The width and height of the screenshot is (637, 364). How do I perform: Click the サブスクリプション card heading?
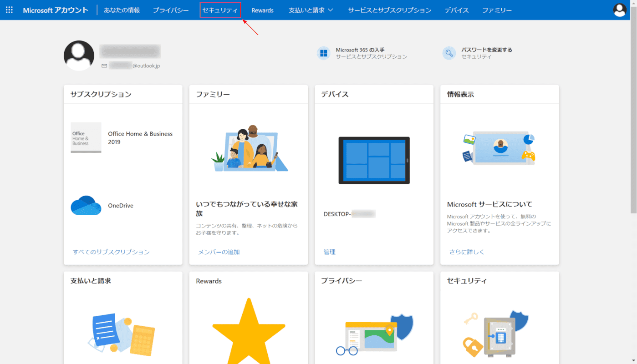pyautogui.click(x=101, y=94)
